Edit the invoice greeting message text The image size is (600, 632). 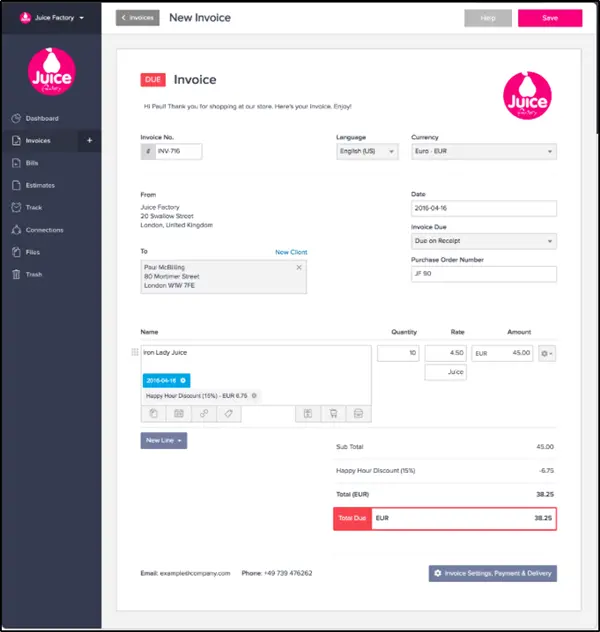[x=247, y=106]
